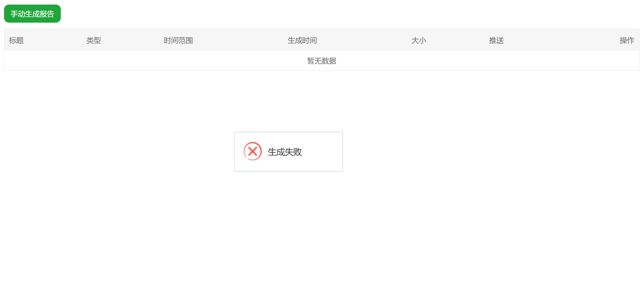Screen dimensions: 644x288
Task: Click the 暂无数据 empty table text
Action: click(322, 61)
